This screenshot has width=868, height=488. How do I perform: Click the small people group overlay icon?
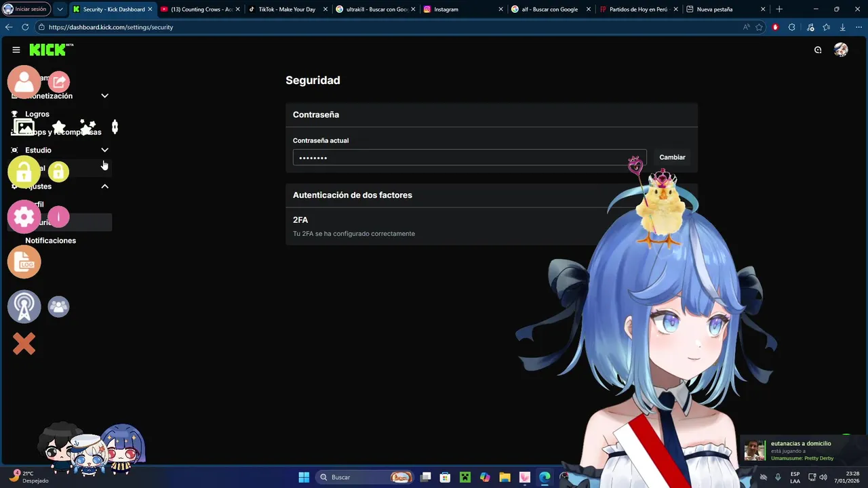[x=58, y=307]
